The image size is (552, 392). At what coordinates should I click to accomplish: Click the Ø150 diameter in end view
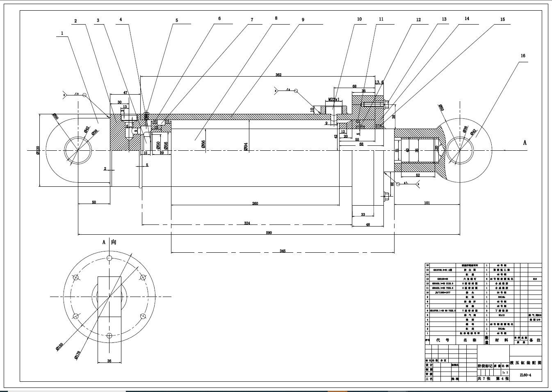[x=60, y=347]
